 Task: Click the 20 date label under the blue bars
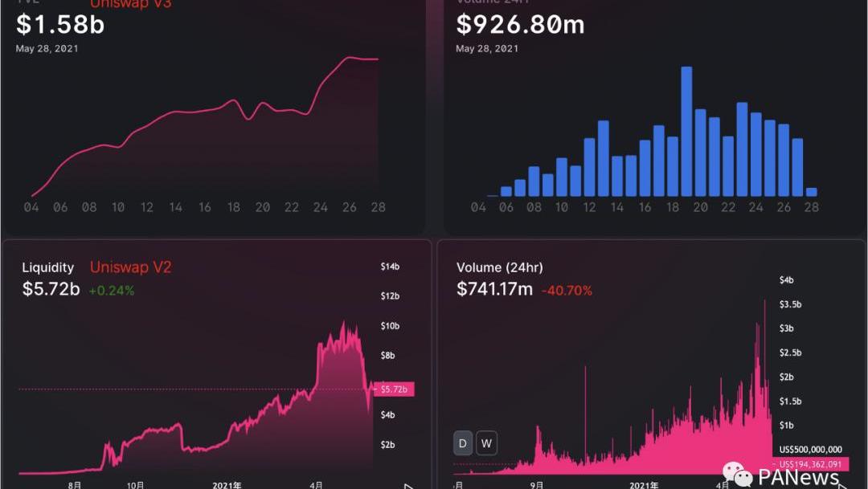(700, 207)
